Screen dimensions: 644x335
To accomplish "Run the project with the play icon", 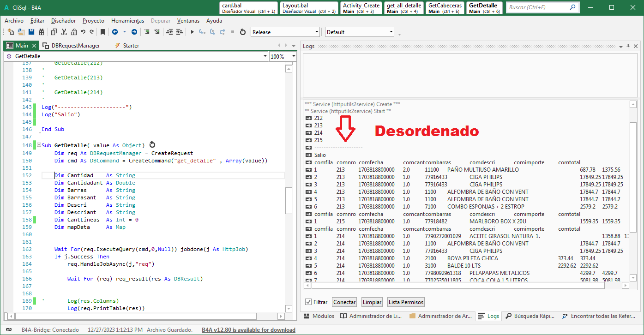I will [193, 31].
